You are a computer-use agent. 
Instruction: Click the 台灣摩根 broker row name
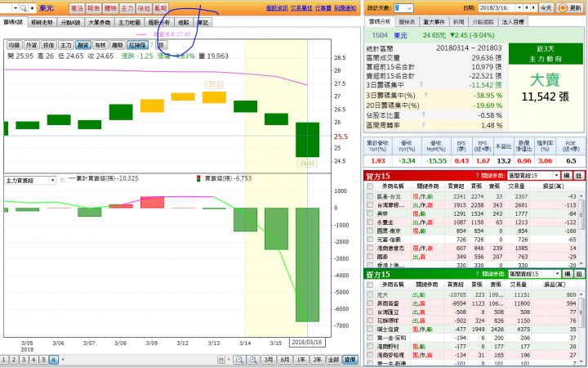tap(390, 205)
